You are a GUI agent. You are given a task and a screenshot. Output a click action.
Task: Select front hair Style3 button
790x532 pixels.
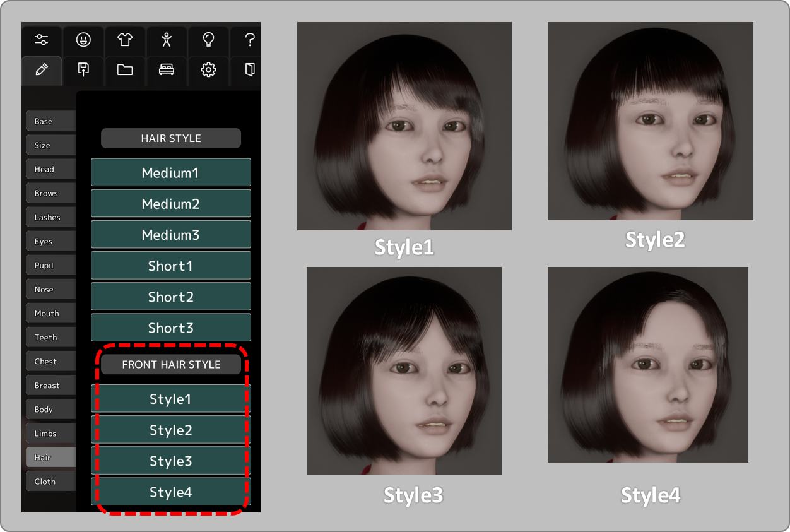171,461
